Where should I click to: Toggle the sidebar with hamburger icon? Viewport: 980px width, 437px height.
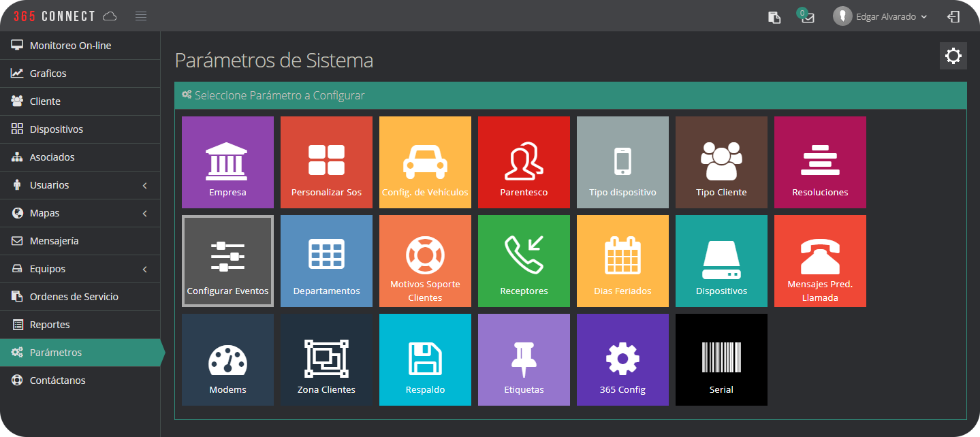[x=141, y=16]
